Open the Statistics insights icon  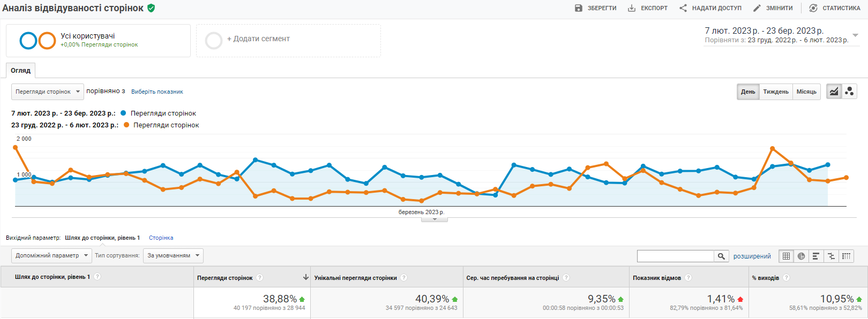pos(813,8)
